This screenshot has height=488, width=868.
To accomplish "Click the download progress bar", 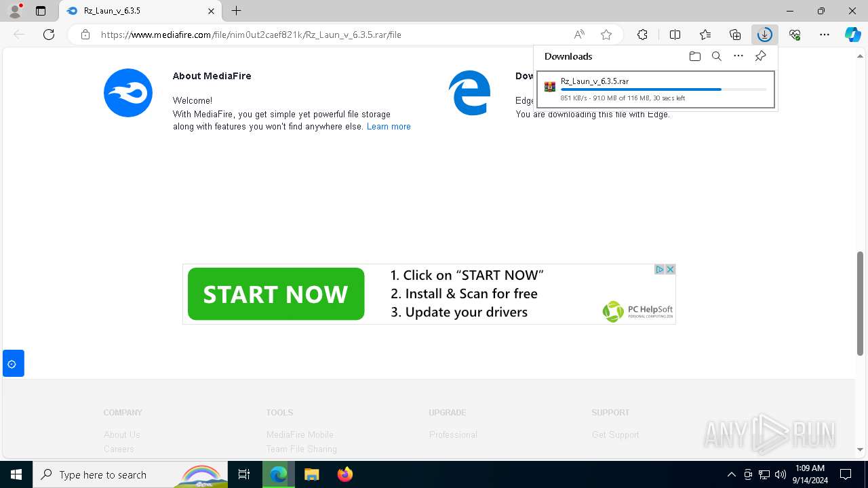I will point(663,89).
